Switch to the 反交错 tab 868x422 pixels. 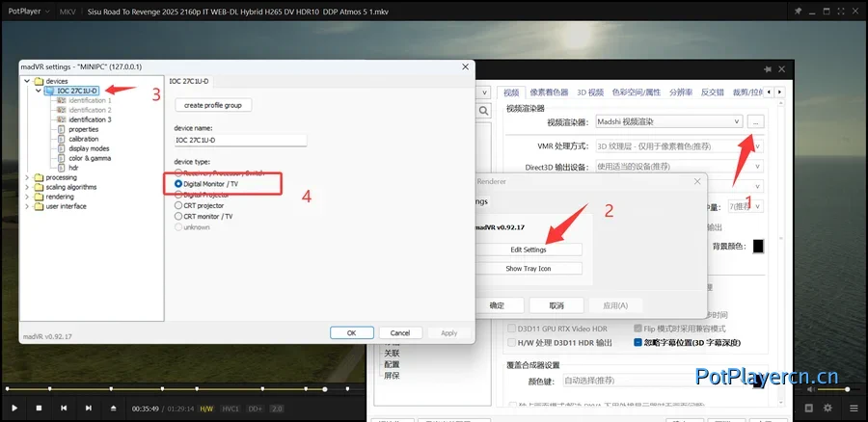click(713, 92)
